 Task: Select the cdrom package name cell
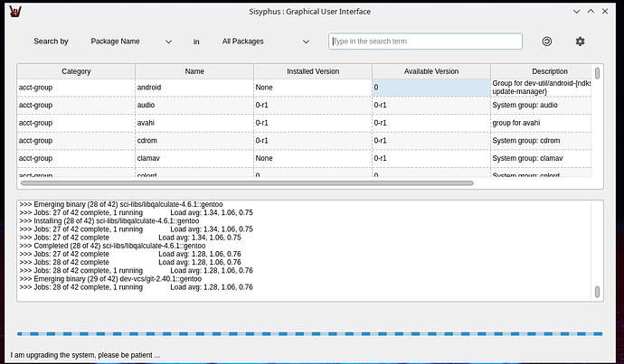coord(194,141)
